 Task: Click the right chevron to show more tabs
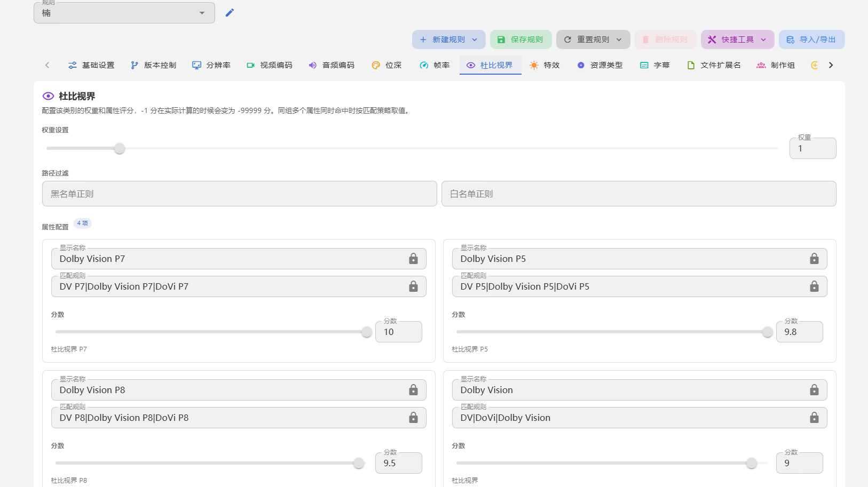831,65
